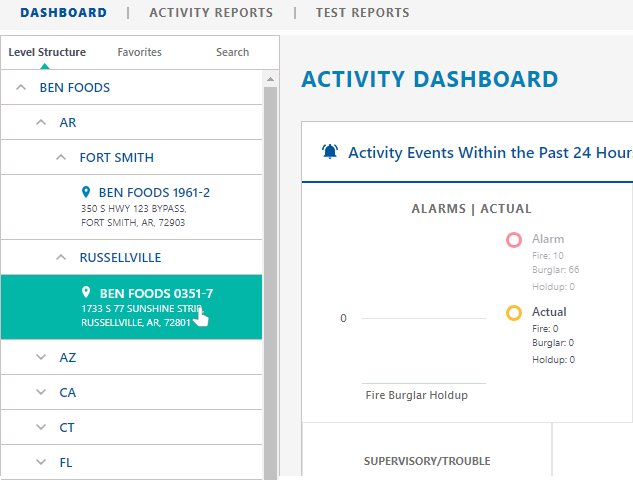Switch to the Search tab

(232, 52)
